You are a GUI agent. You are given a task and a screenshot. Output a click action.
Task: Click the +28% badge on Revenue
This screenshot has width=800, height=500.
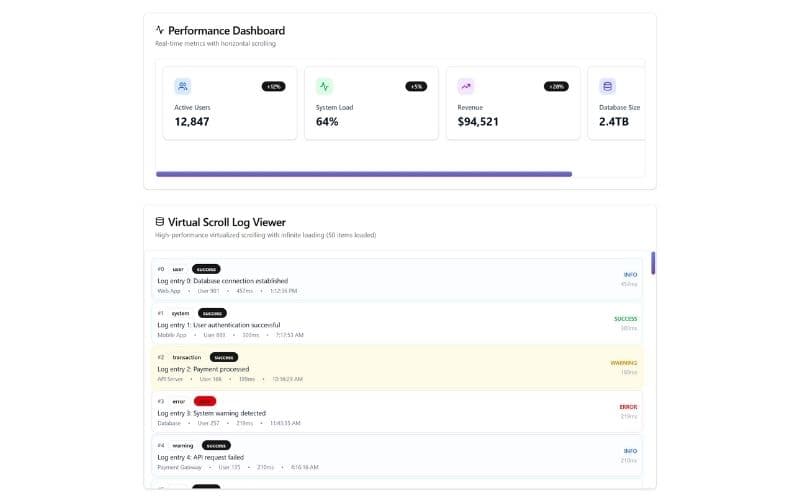pyautogui.click(x=557, y=86)
